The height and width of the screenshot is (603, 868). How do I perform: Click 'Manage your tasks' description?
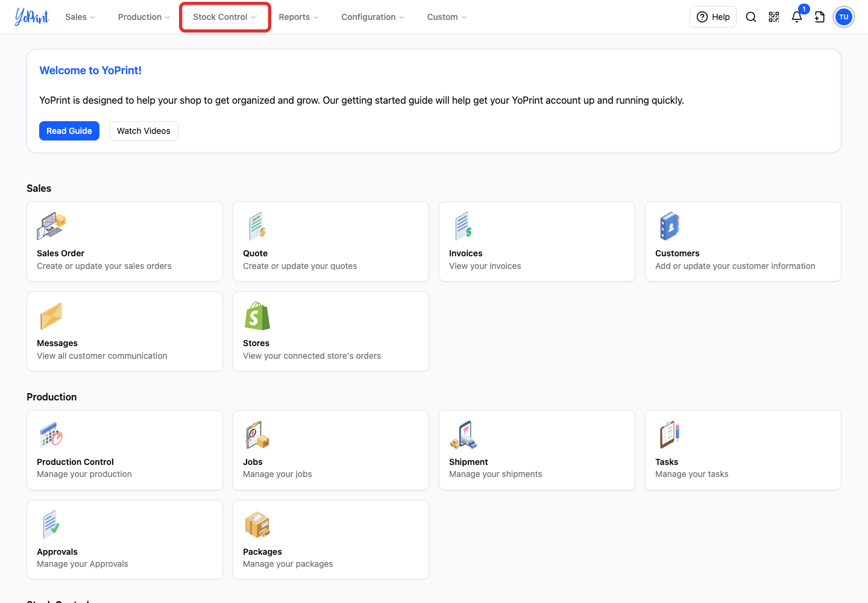(x=692, y=474)
